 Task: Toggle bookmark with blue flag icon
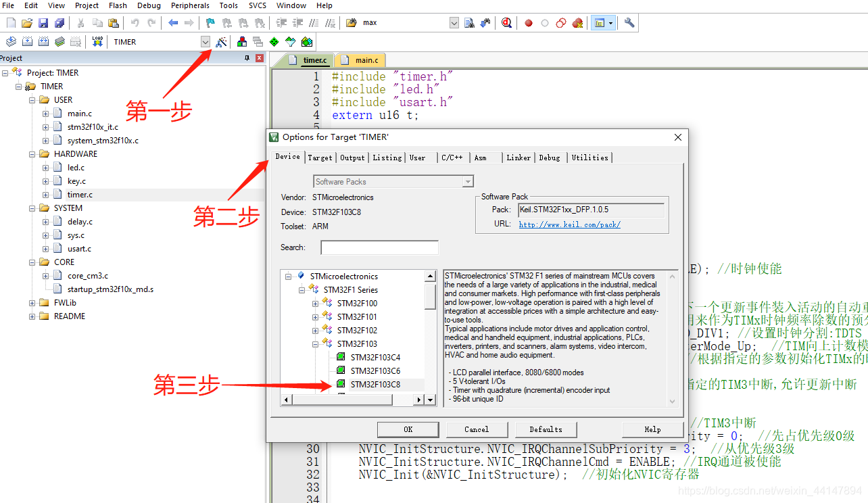click(x=210, y=23)
